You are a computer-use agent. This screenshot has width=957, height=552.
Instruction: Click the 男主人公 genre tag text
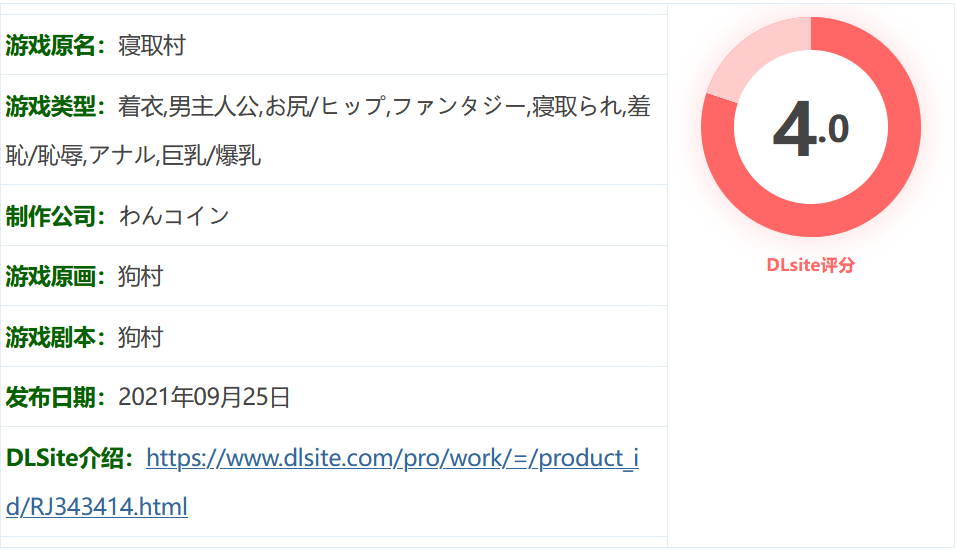(x=214, y=107)
